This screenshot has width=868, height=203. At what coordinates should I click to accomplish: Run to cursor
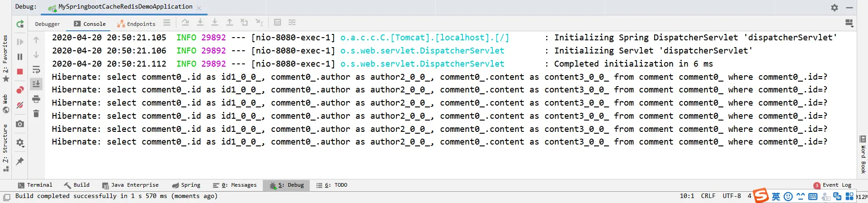[259, 22]
